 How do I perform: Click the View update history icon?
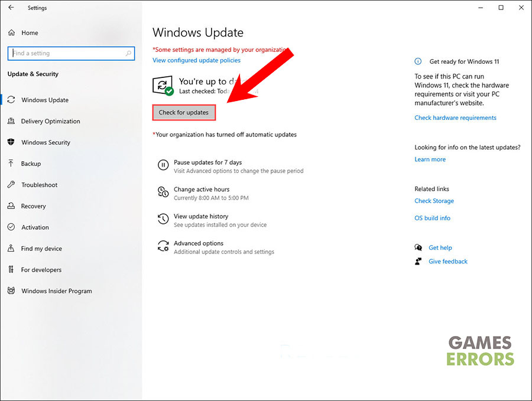pyautogui.click(x=163, y=219)
